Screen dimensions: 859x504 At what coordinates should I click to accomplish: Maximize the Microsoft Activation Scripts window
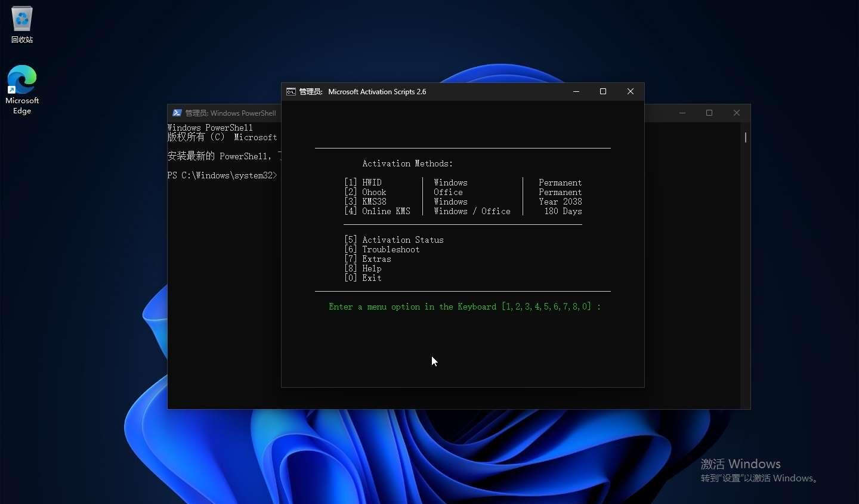(603, 91)
